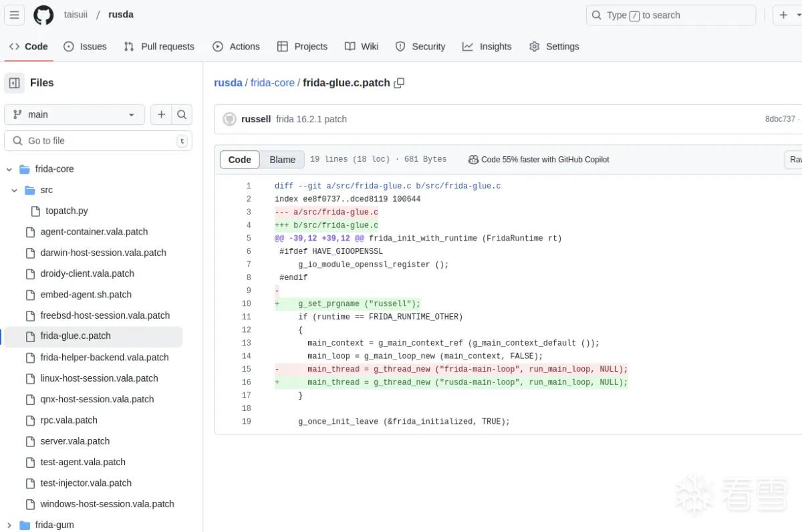Open the main branch dropdown
Viewport: 802px width, 532px height.
pos(74,114)
